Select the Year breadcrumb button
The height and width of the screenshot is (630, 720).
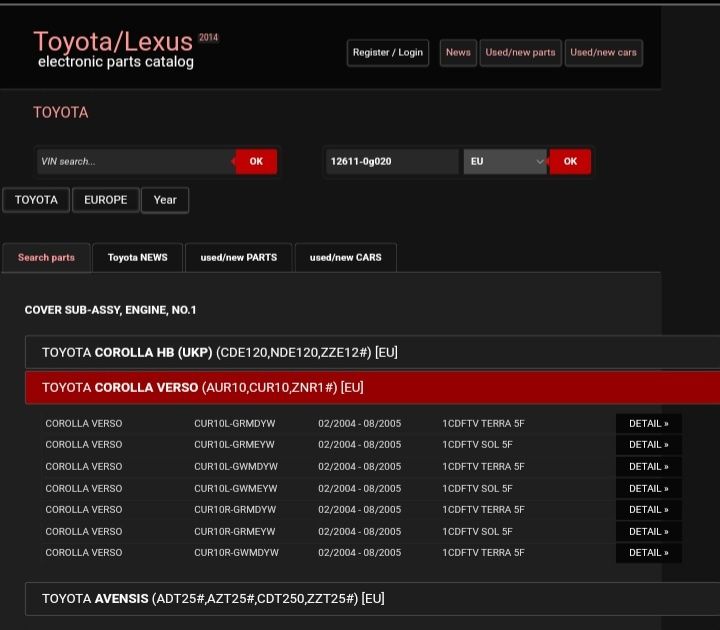click(165, 200)
